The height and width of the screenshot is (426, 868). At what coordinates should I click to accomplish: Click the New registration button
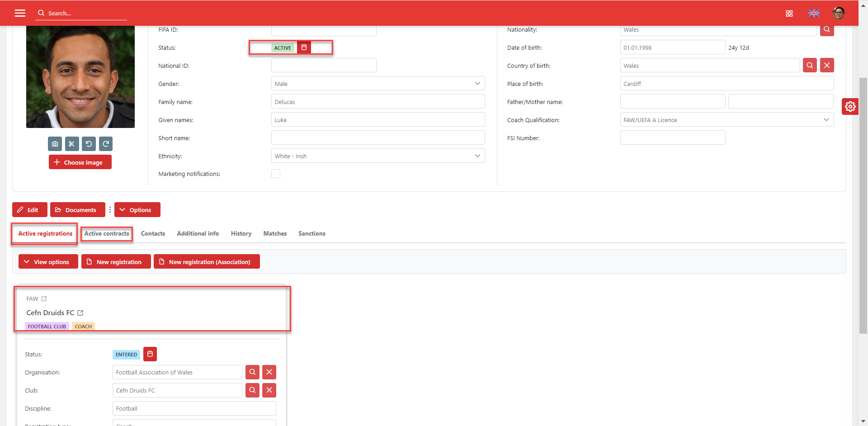[x=116, y=262]
